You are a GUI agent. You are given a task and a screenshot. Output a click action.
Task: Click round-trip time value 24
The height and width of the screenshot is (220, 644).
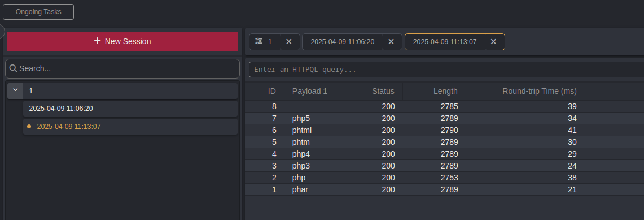pyautogui.click(x=572, y=166)
